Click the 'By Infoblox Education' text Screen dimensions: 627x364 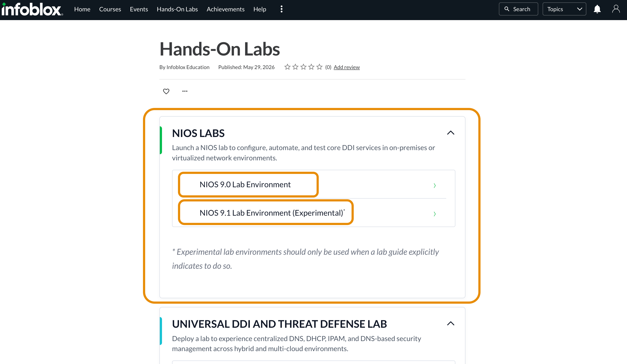point(184,67)
